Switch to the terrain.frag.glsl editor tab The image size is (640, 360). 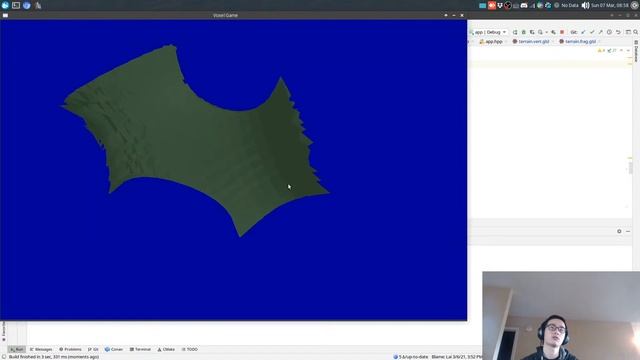578,41
